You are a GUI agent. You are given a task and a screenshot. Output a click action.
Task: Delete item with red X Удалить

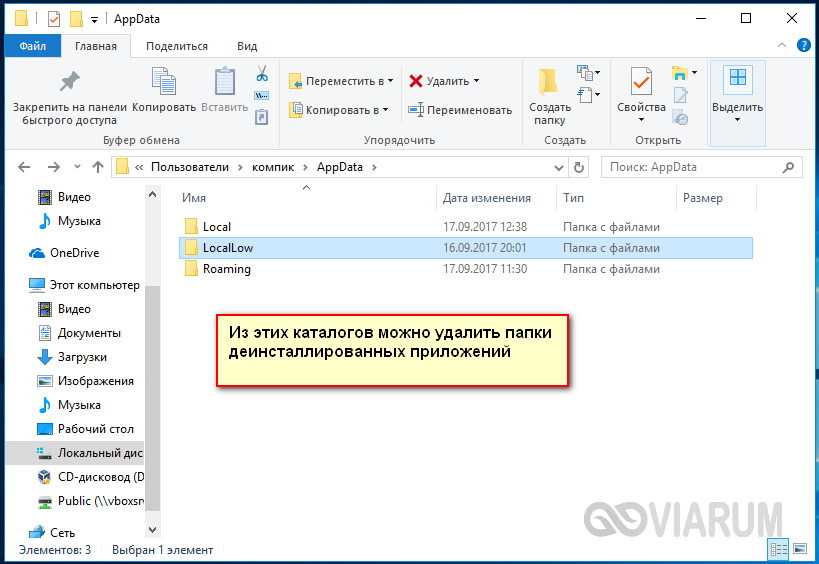click(439, 81)
